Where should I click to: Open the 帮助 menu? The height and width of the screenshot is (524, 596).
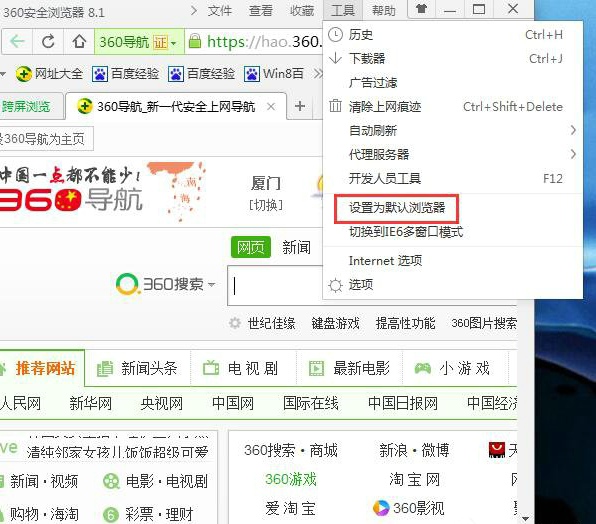click(384, 10)
